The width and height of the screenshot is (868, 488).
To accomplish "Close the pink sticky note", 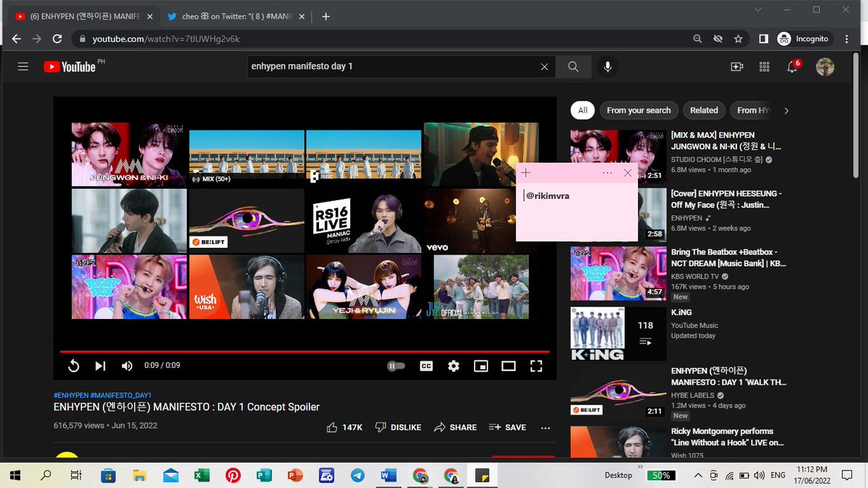I will (627, 173).
